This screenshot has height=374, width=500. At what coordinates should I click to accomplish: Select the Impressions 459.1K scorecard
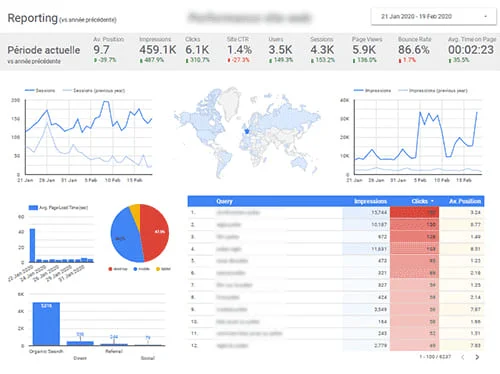[157, 50]
